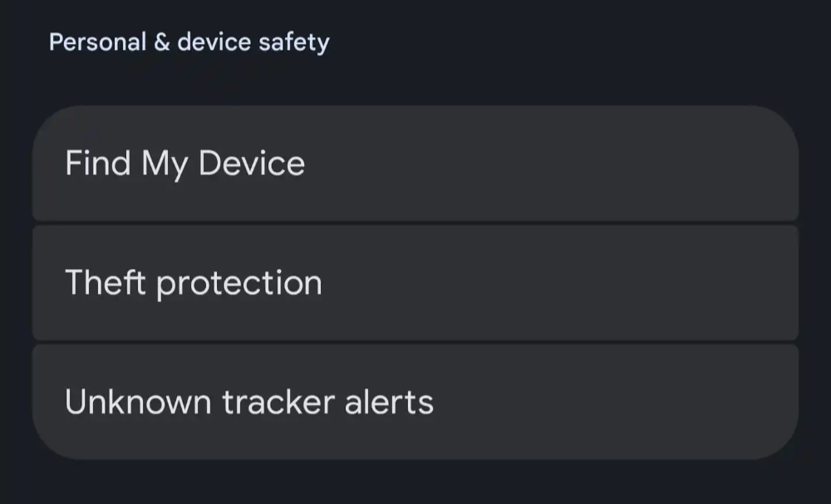This screenshot has height=504, width=831.
Task: Tap the Theft protection label text
Action: point(194,283)
